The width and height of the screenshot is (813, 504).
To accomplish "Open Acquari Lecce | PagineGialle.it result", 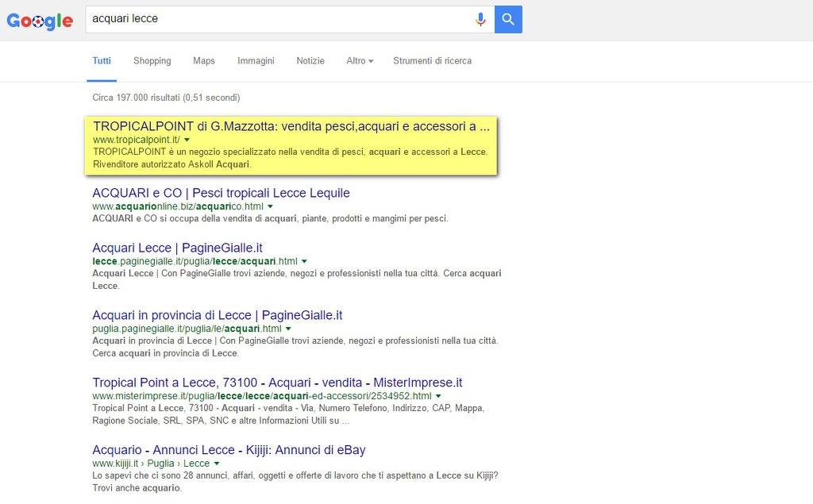I will coord(177,248).
